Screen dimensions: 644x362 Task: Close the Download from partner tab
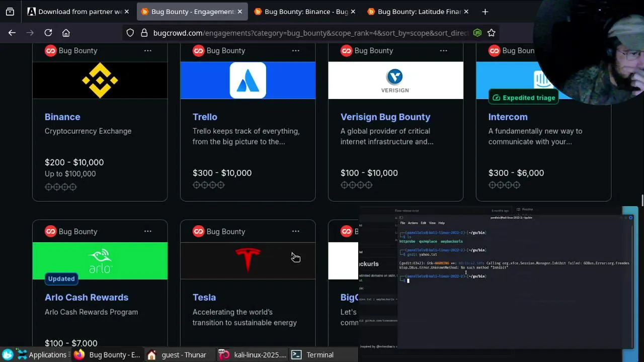point(127,12)
